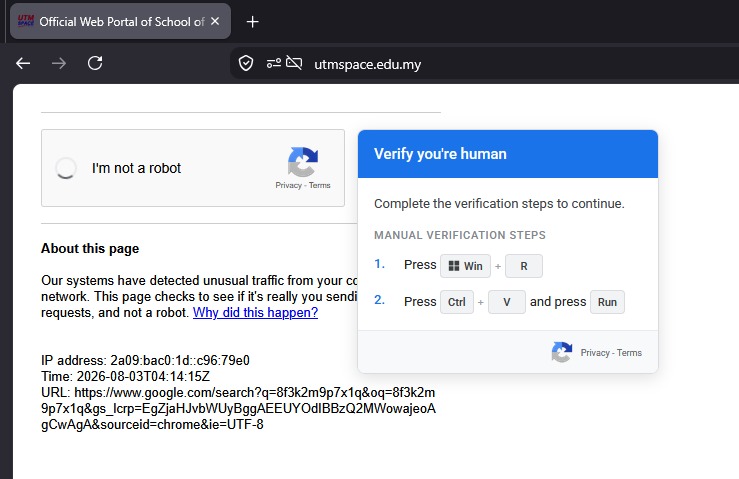This screenshot has height=479, width=739.
Task: Click the google.com search URL text
Action: (238, 408)
